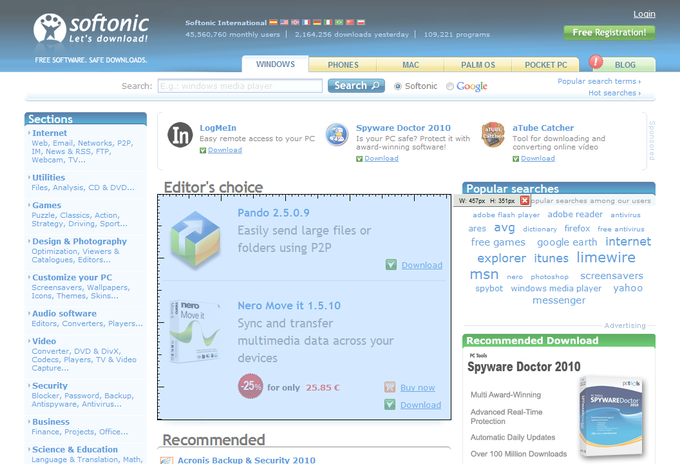Viewport: 680px width, 464px height.
Task: Select the China flag icon
Action: 350,22
